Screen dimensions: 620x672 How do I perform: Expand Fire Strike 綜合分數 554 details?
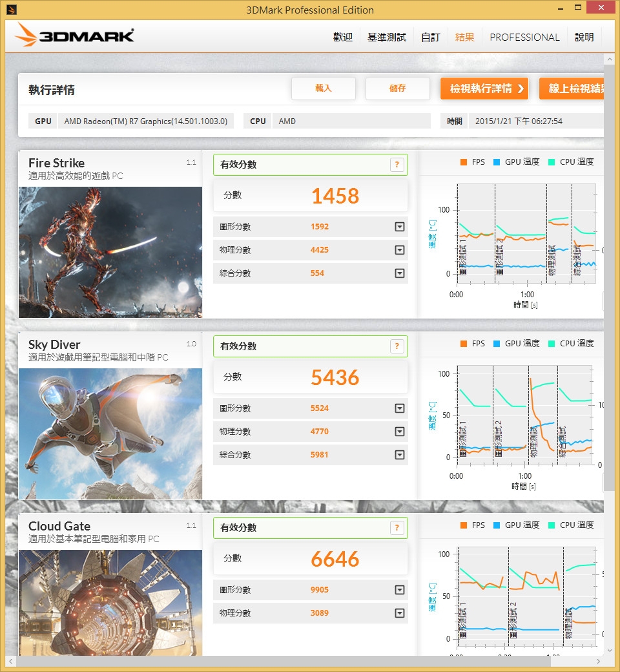click(399, 273)
